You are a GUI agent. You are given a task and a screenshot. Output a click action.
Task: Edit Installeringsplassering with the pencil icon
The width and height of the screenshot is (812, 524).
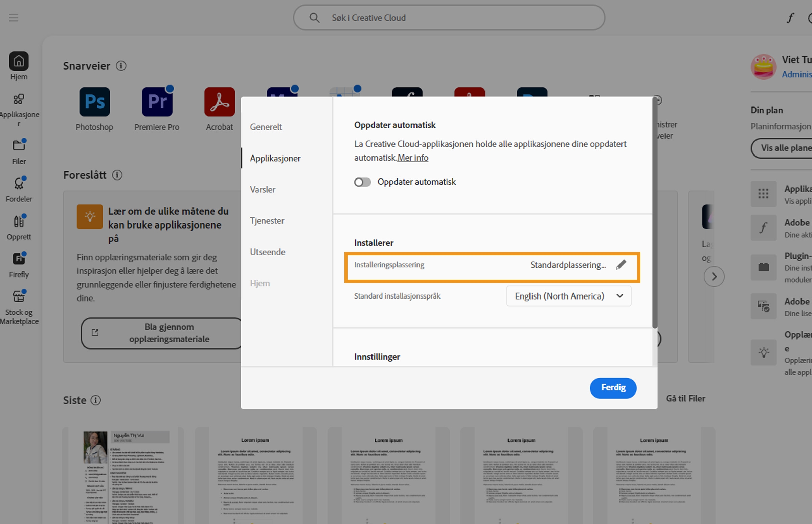click(x=621, y=265)
